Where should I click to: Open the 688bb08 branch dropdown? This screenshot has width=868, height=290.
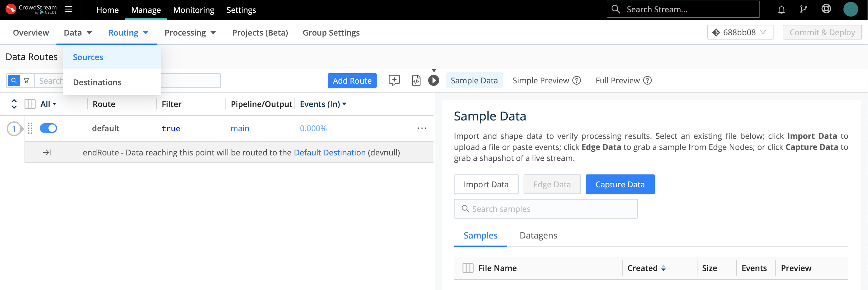[x=740, y=32]
